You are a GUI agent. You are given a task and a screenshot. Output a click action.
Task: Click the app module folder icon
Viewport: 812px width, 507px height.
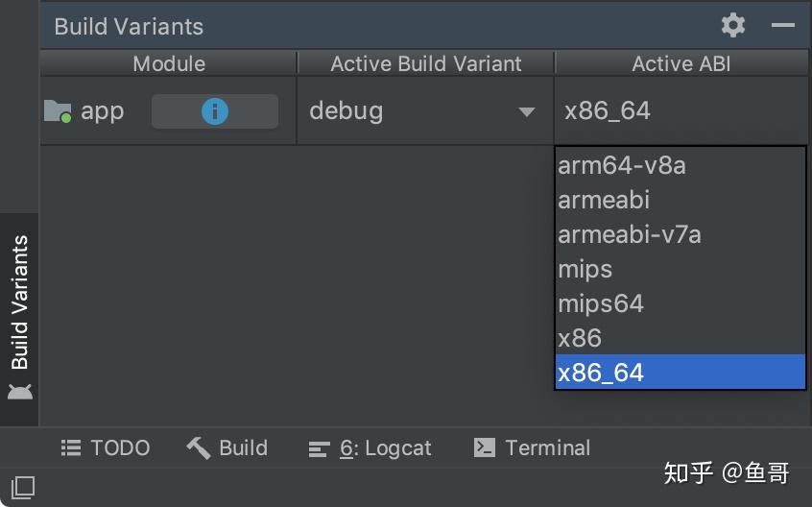click(58, 110)
